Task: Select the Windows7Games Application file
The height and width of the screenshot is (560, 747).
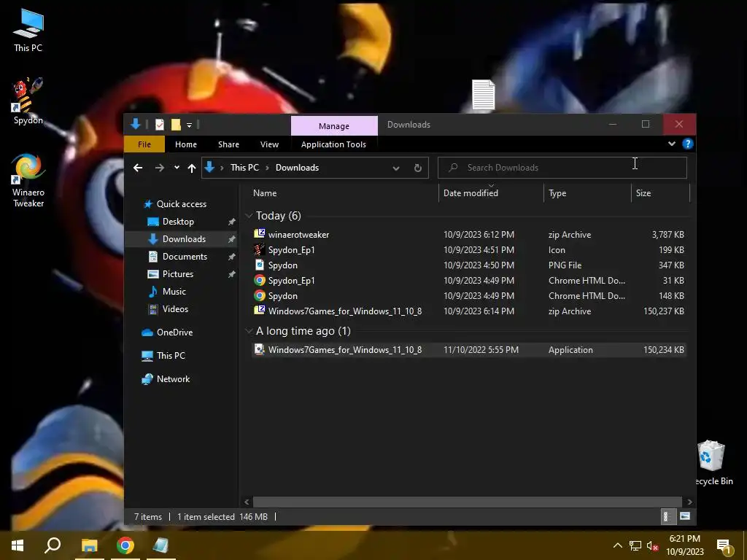Action: point(469,349)
